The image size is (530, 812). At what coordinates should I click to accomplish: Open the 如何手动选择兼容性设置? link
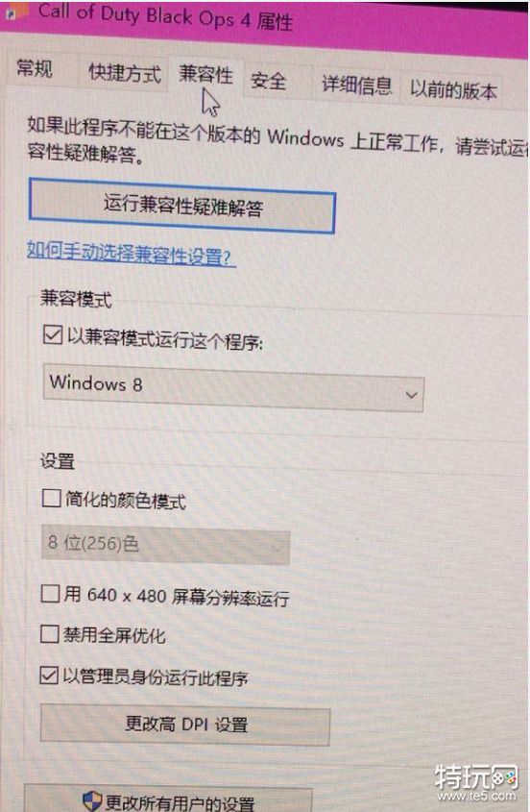pos(132,255)
